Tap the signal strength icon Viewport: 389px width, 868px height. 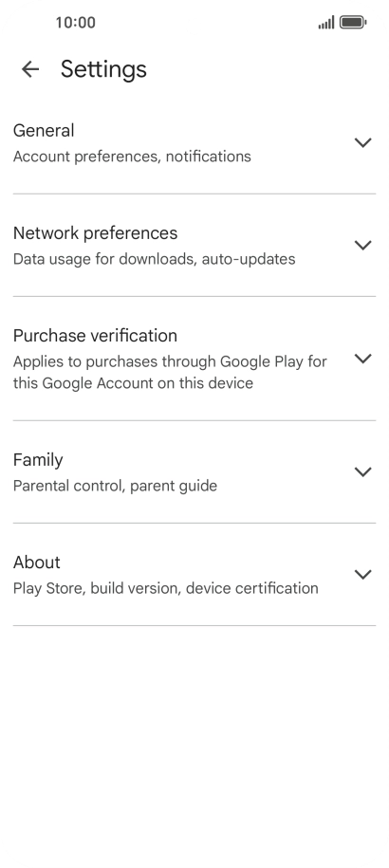coord(326,23)
